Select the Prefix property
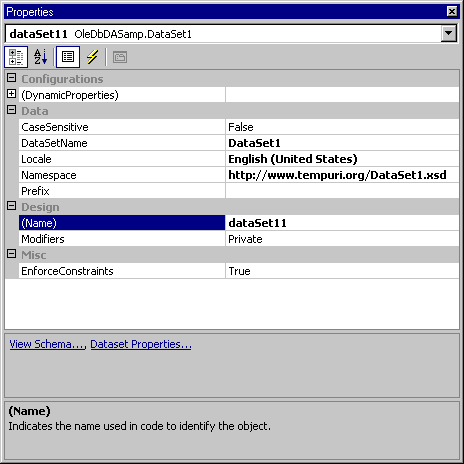The image size is (464, 464). [x=122, y=191]
